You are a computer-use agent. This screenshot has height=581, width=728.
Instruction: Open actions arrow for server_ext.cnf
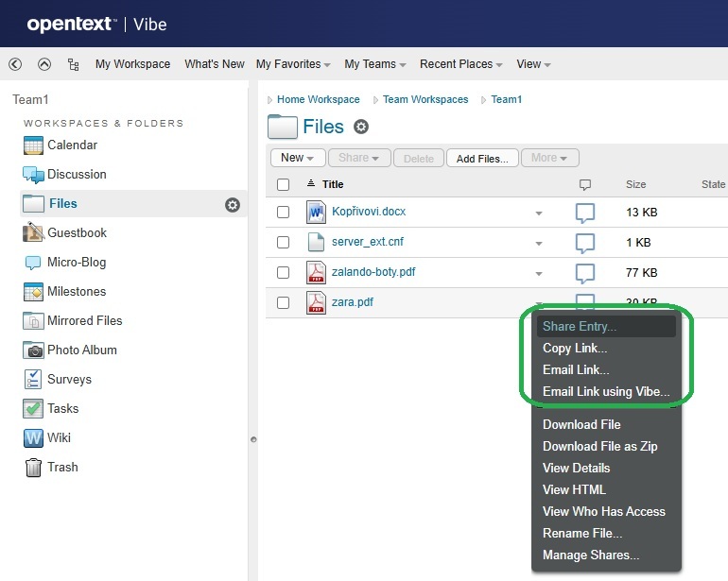click(x=539, y=244)
